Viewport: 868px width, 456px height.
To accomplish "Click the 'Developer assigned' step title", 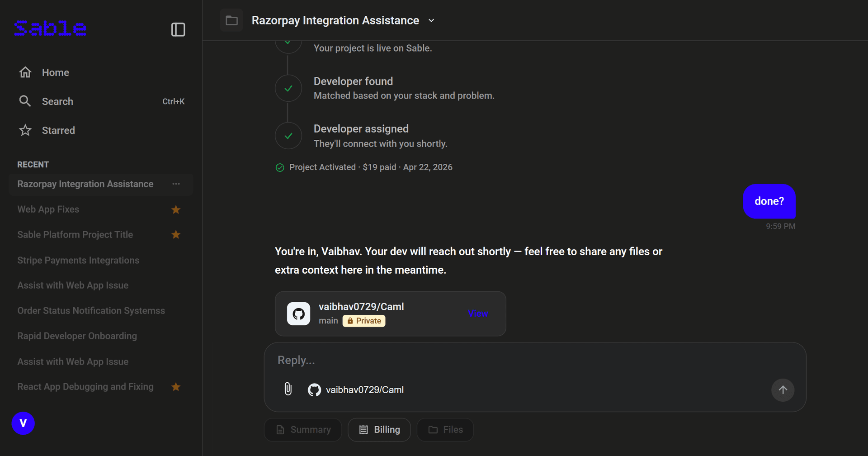I will point(361,129).
